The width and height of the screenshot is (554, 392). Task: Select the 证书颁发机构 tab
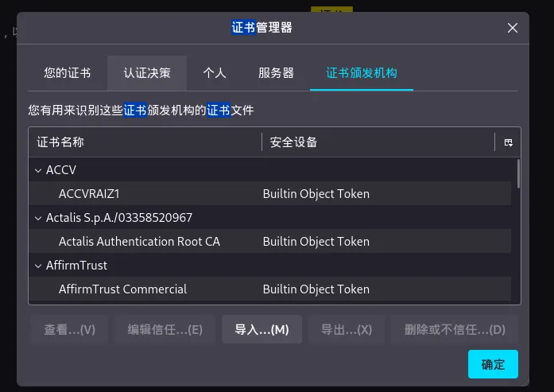coord(362,73)
